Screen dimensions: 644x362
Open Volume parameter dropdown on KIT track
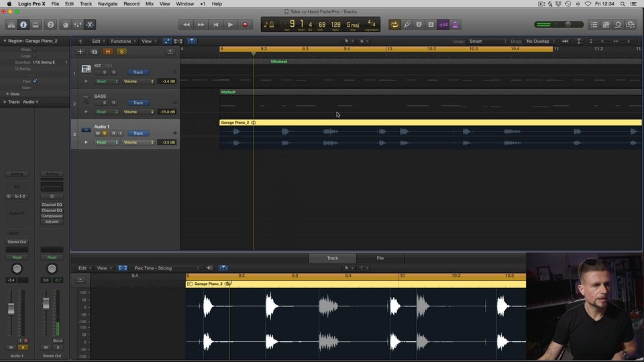[138, 81]
